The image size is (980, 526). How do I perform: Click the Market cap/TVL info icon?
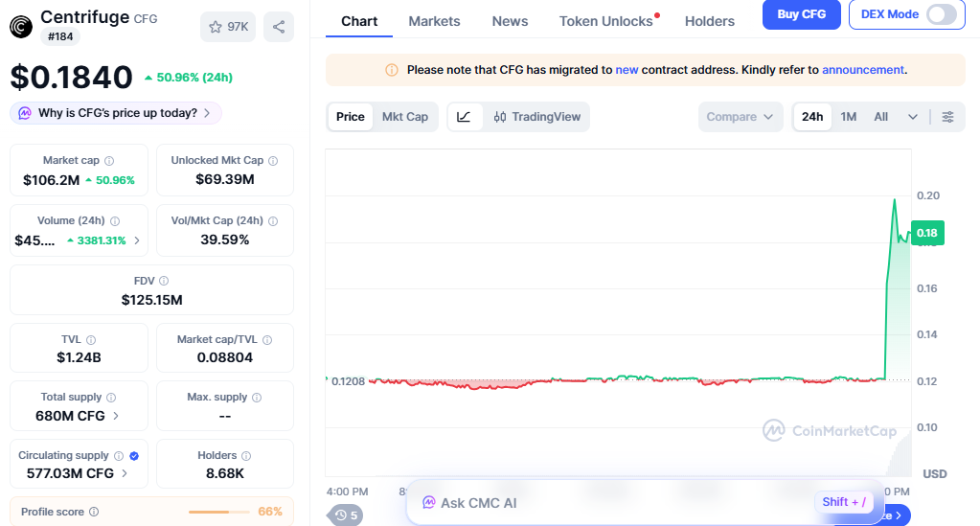coord(267,339)
